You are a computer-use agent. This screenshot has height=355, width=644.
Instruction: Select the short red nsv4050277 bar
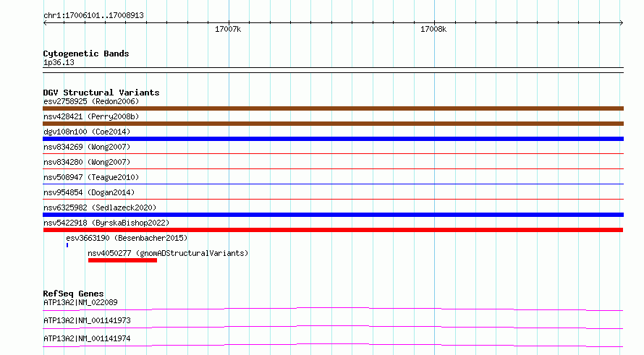122,260
